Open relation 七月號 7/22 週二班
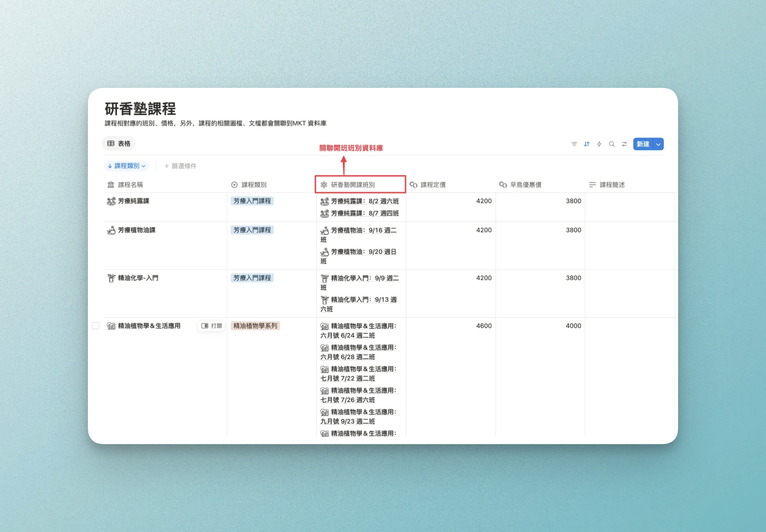The height and width of the screenshot is (532, 766). (x=359, y=374)
